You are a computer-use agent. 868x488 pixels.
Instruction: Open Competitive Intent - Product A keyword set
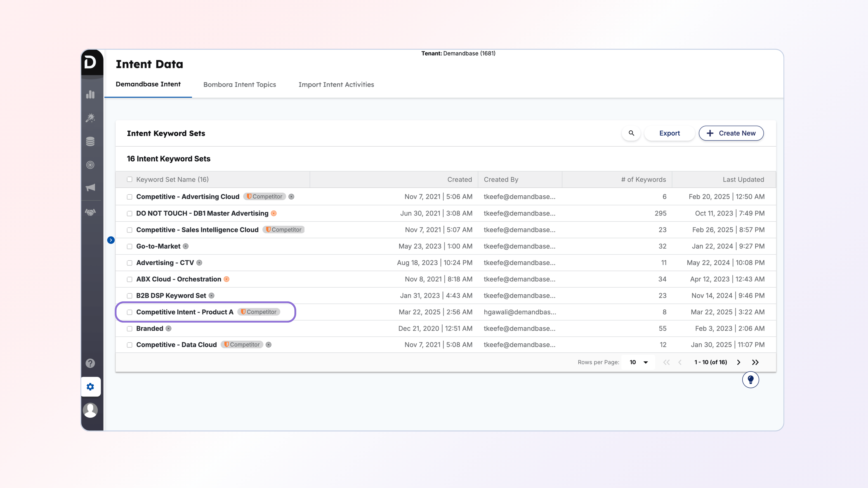point(185,312)
